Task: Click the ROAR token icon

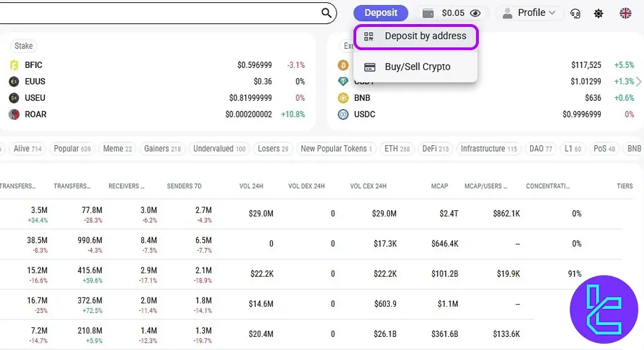Action: (14, 114)
